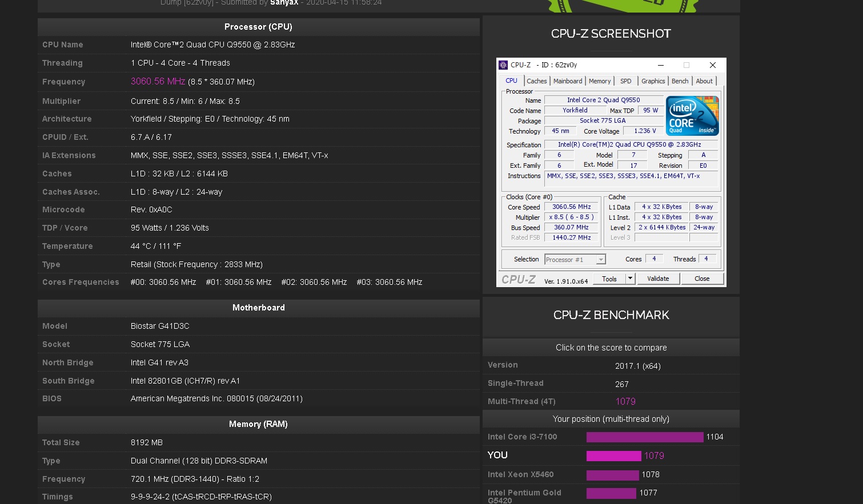Image resolution: width=863 pixels, height=504 pixels.
Task: Select the SPD tab
Action: (626, 81)
